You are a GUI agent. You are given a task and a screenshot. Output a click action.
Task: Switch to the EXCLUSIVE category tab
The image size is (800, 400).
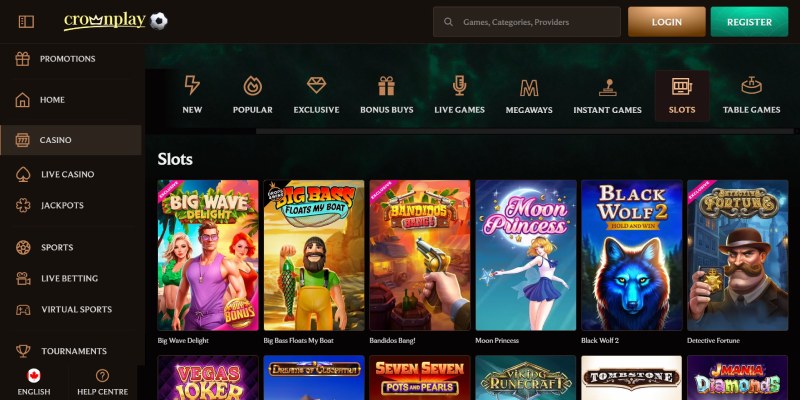316,110
